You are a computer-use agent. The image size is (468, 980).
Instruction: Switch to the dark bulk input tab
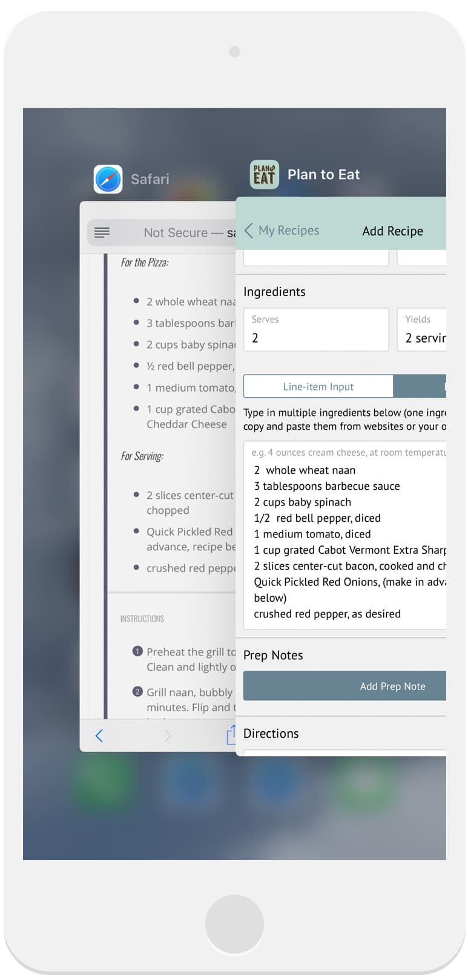(420, 386)
